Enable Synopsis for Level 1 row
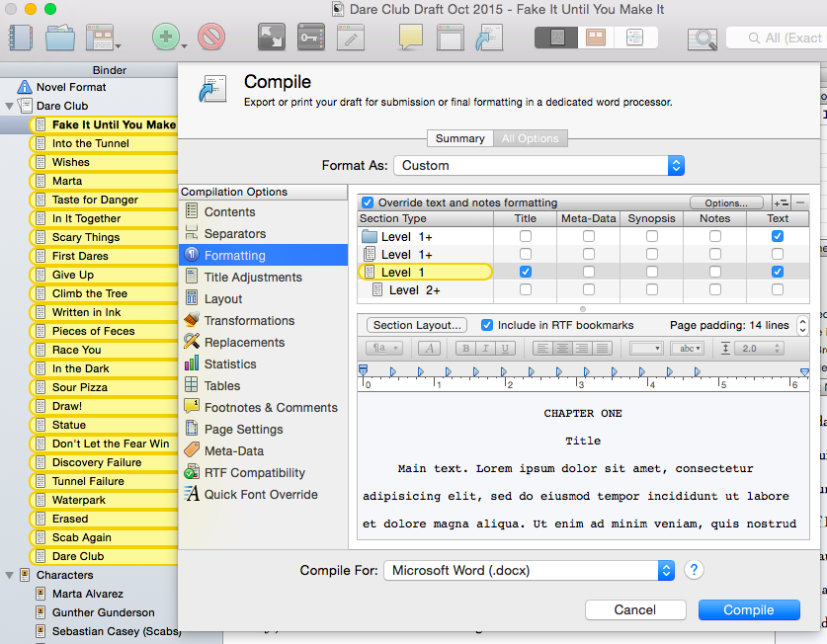 pos(652,272)
